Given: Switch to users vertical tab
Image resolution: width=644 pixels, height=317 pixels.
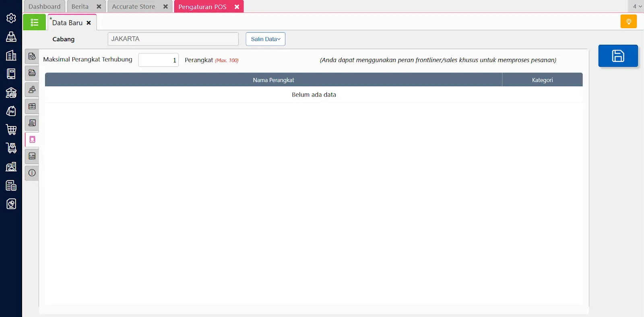Looking at the screenshot, I should point(32,89).
